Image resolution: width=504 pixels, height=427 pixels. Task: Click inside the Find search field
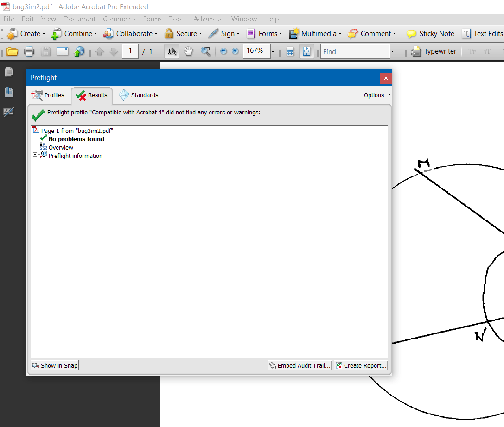click(355, 51)
